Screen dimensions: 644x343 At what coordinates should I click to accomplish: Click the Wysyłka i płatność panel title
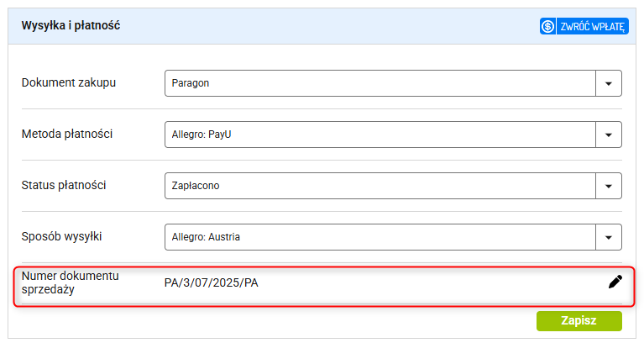[71, 25]
